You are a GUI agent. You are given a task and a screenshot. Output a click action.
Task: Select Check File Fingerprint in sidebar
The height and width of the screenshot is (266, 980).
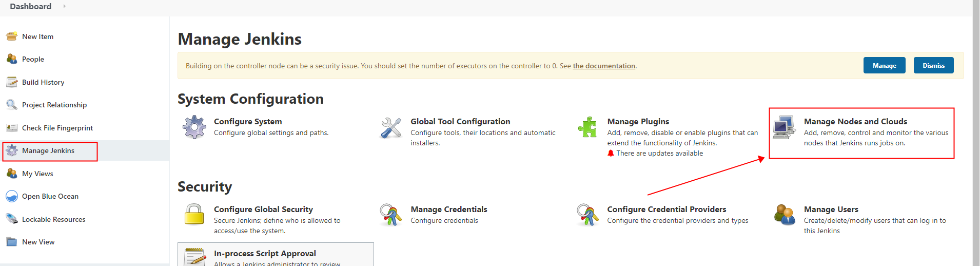pyautogui.click(x=57, y=128)
